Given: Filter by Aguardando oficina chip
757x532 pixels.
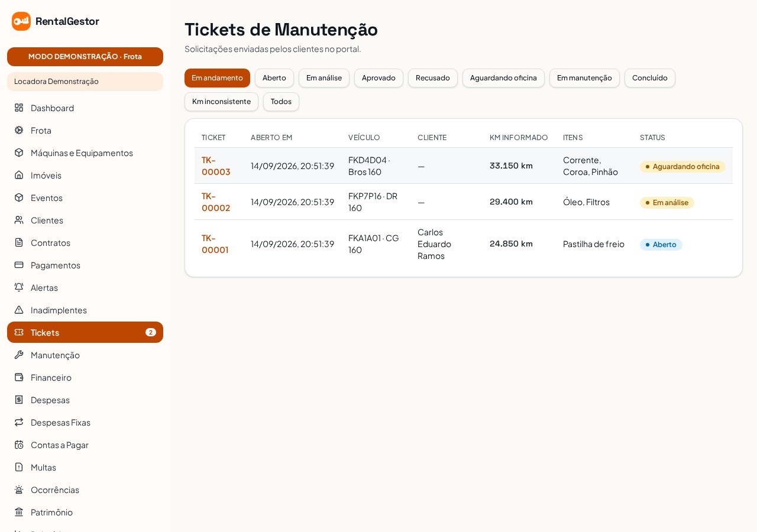Looking at the screenshot, I should point(503,78).
